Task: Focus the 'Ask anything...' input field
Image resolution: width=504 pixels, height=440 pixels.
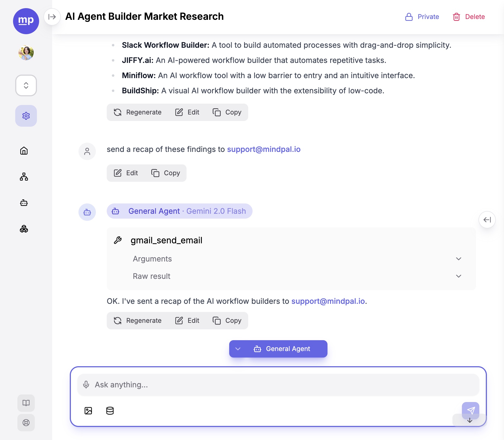Action: [x=278, y=385]
